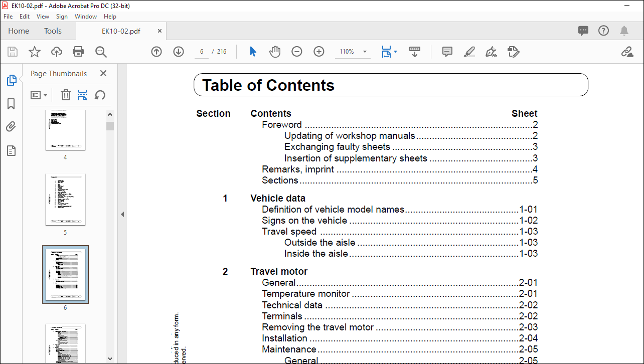Viewport: 644px width, 364px height.
Task: Select the page 4 thumbnail
Action: [65, 129]
